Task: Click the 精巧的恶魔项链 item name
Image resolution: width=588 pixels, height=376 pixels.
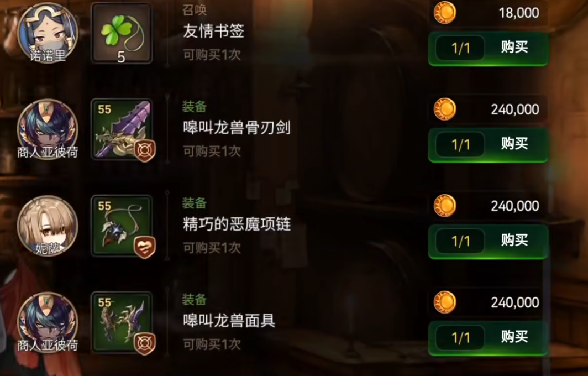Action: point(237,224)
